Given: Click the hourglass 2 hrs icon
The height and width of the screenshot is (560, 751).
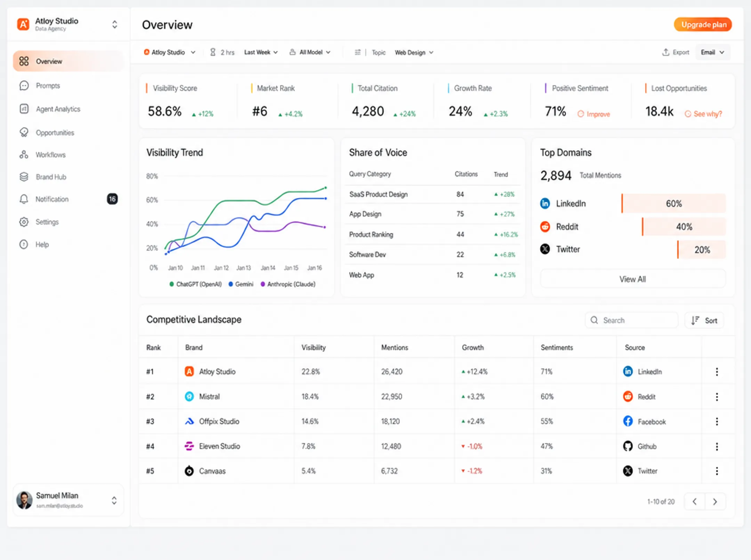Looking at the screenshot, I should click(x=213, y=52).
